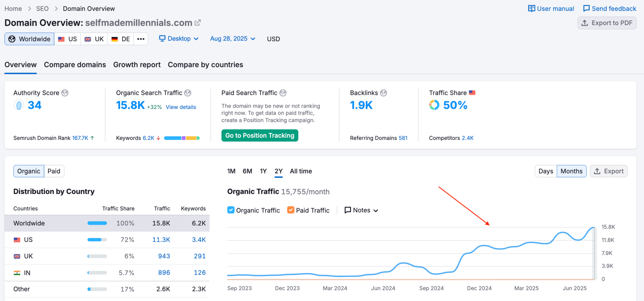Click globe info icon next to Authority Score
This screenshot has height=301, width=644.
point(65,93)
